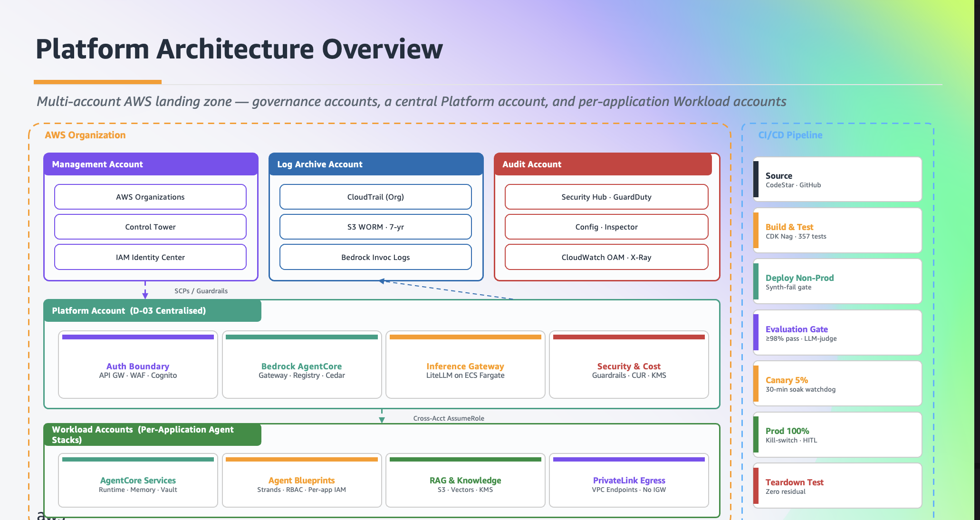Viewport: 980px width, 520px height.
Task: Select the AWS Organizations box
Action: 150,197
